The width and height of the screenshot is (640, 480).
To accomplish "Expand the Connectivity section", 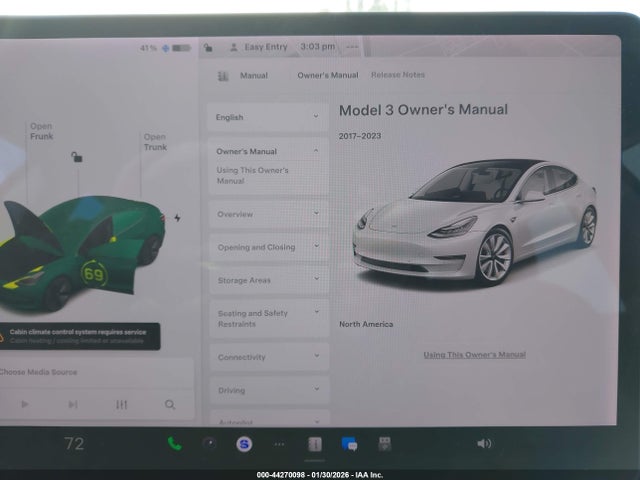I will pos(267,357).
